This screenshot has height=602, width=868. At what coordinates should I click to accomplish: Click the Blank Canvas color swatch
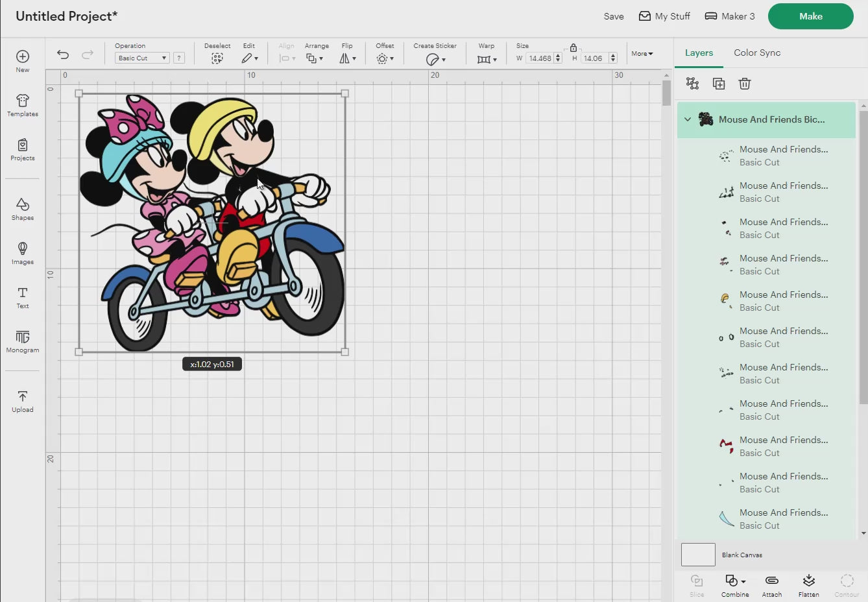pos(698,555)
